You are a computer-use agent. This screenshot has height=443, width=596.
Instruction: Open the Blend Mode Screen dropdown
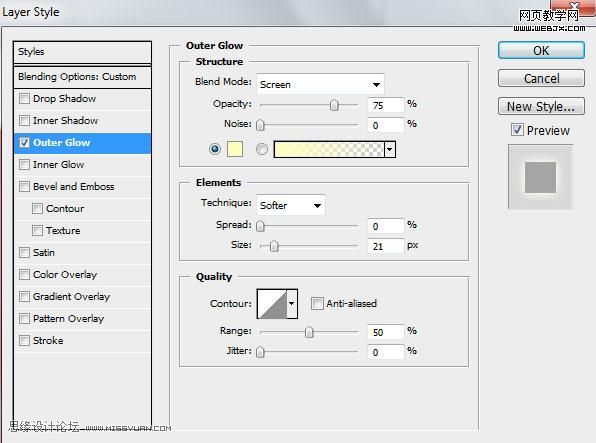tap(320, 84)
